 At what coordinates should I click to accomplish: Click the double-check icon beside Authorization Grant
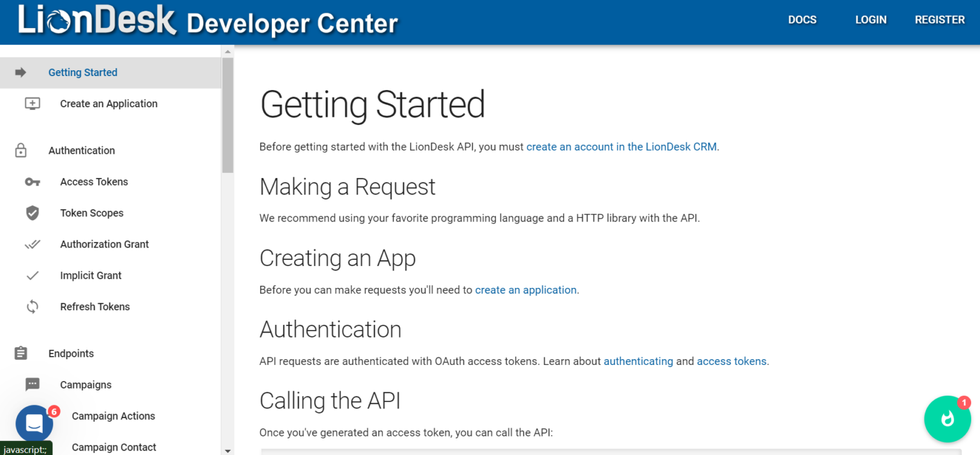(x=33, y=244)
